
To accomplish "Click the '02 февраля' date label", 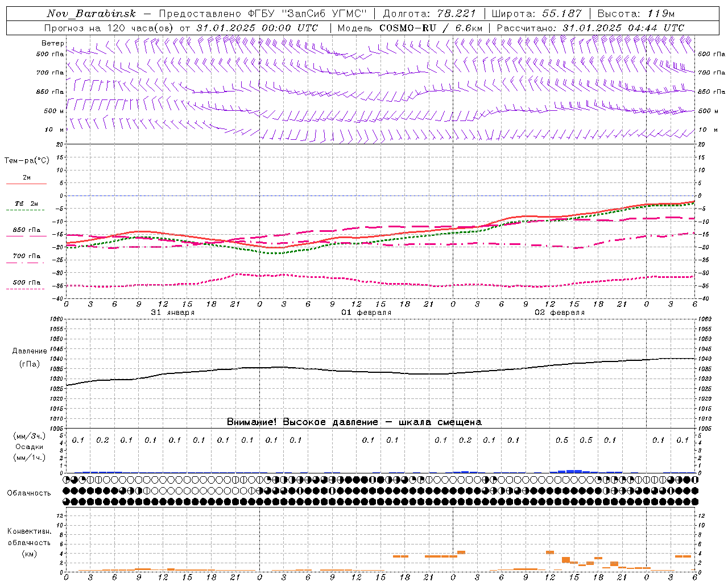I will 560,313.
